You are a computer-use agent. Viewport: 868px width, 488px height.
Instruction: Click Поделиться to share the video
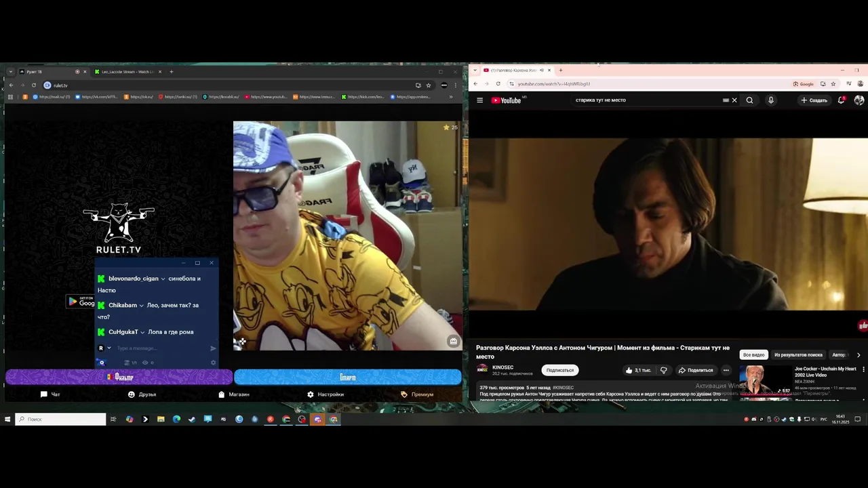pos(695,370)
